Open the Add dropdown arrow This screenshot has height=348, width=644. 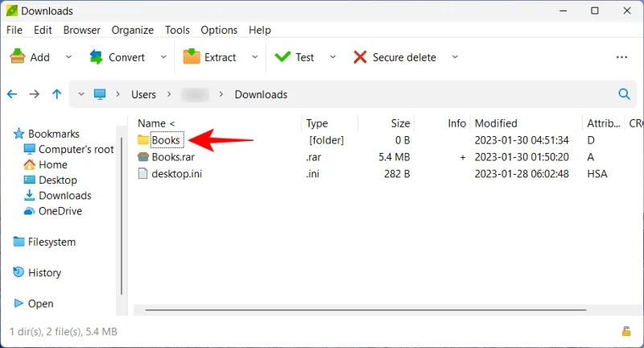pyautogui.click(x=68, y=57)
